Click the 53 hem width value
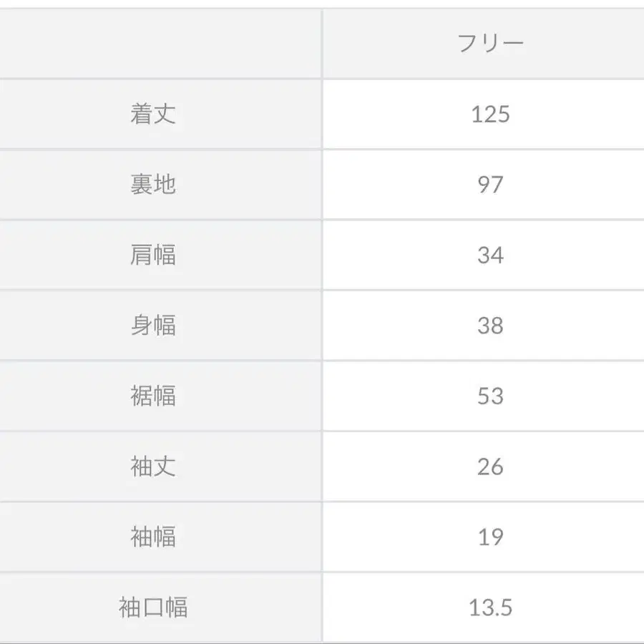This screenshot has width=644, height=644. tap(490, 396)
